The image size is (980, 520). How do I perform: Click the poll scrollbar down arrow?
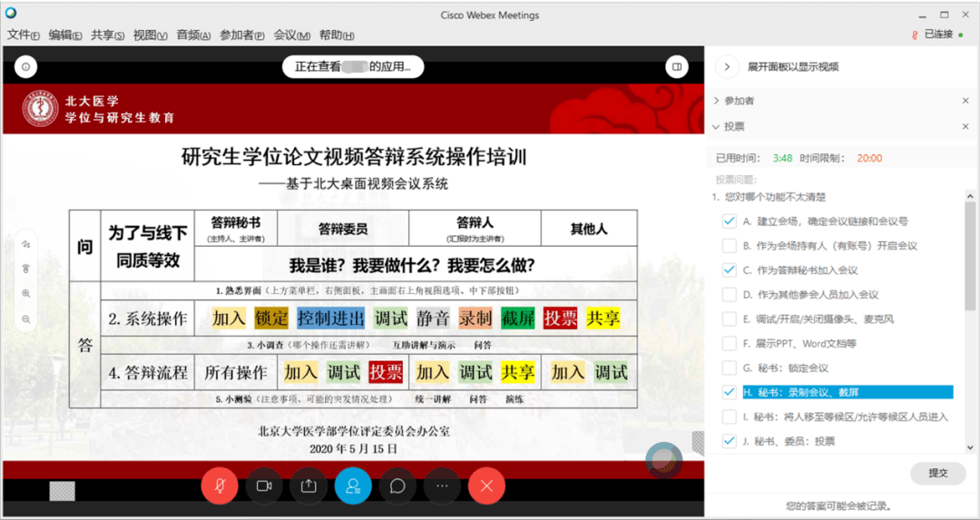pos(970,447)
